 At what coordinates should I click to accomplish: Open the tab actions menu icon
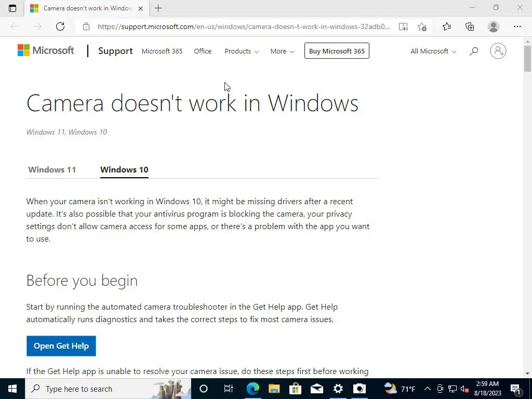point(12,8)
